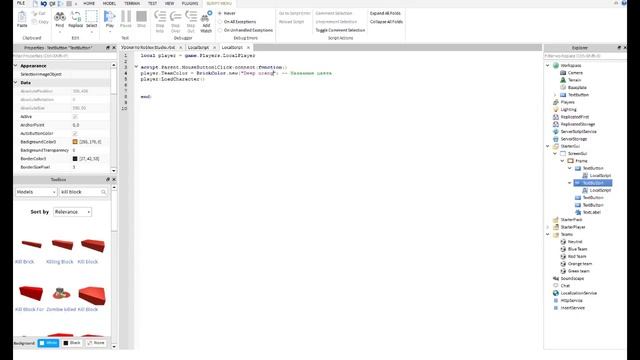Screen dimensions: 640x360
Task: Select LocalizationService in Explorer
Action: pyautogui.click(x=578, y=293)
